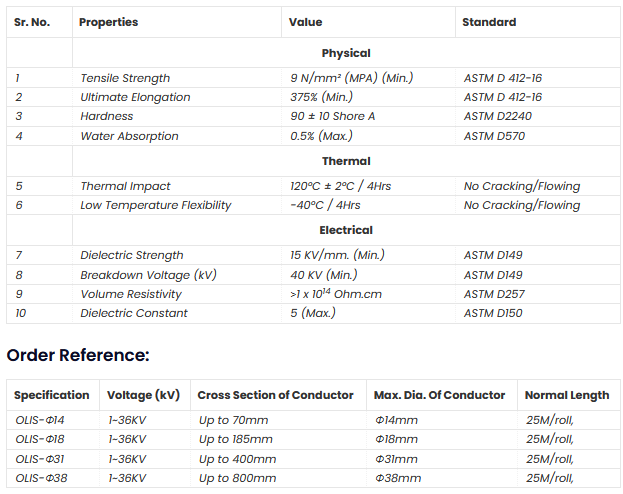Click the Breakdown Voltage (kV) cell
Image resolution: width=623 pixels, height=494 pixels.
pyautogui.click(x=148, y=274)
